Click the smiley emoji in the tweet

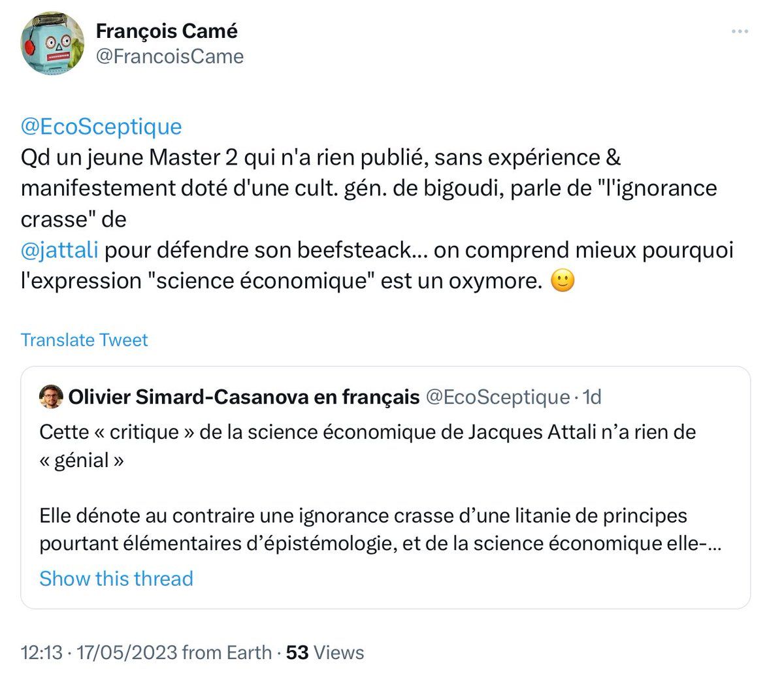(563, 281)
